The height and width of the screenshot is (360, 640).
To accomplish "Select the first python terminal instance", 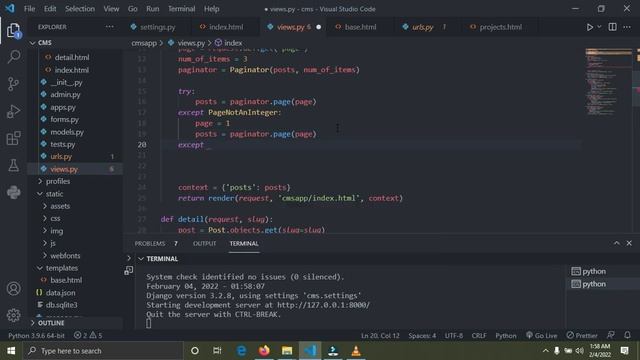I will click(589, 271).
